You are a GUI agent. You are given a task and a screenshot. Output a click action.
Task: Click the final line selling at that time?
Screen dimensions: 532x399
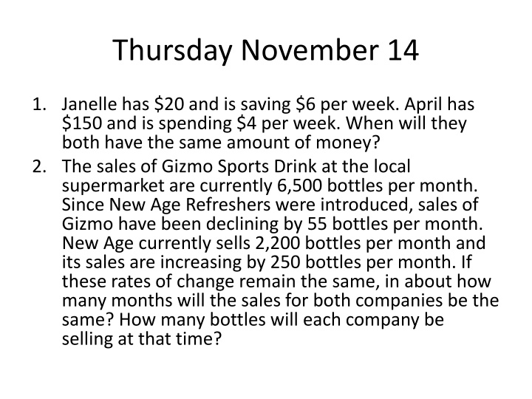click(x=142, y=338)
